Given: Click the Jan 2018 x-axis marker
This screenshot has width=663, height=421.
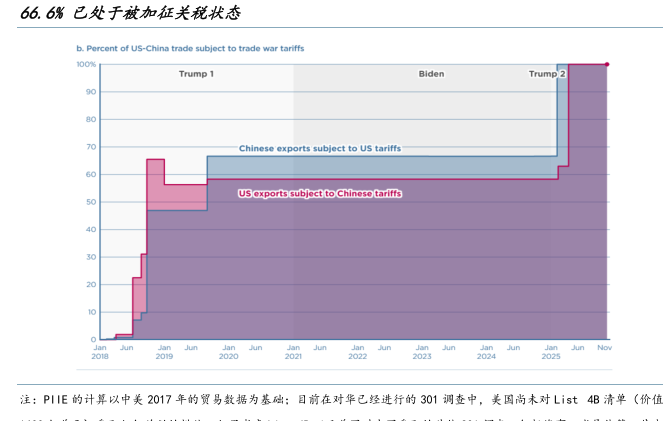Looking at the screenshot, I should click(x=100, y=352).
